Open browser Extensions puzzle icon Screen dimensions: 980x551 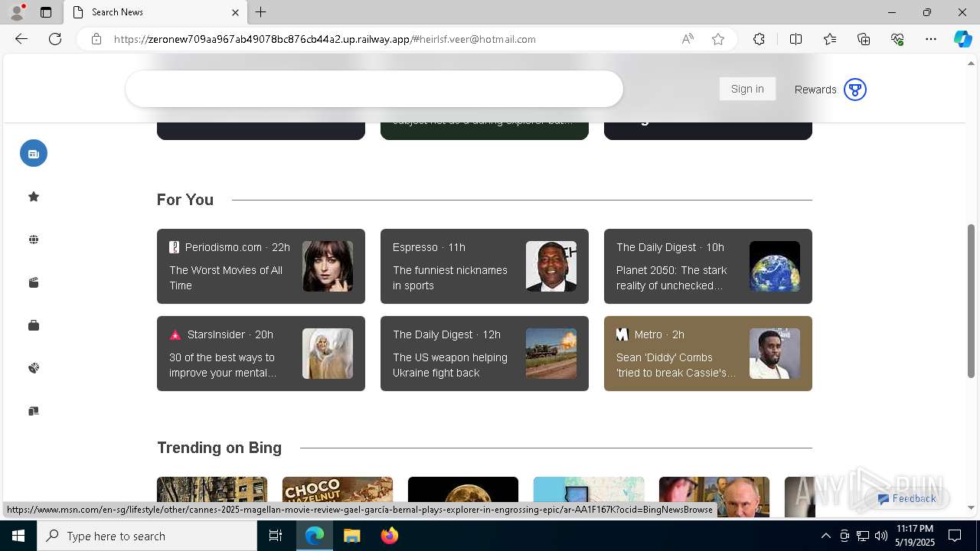(x=759, y=39)
